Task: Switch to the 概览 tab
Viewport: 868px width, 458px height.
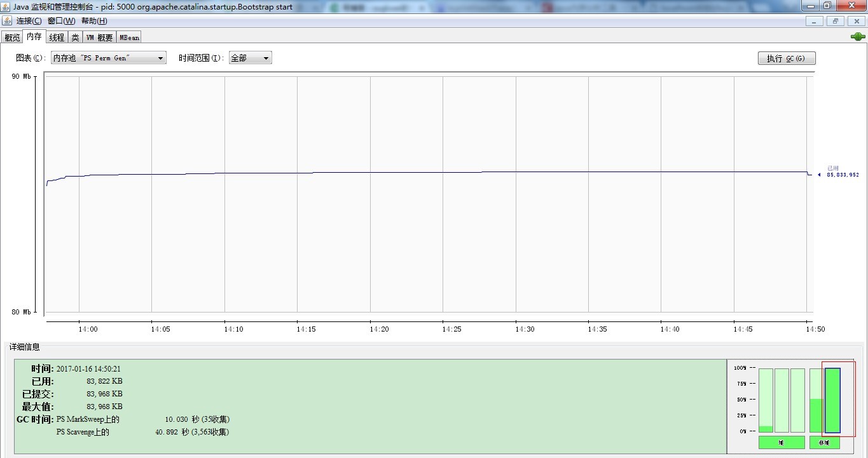Action: [11, 37]
